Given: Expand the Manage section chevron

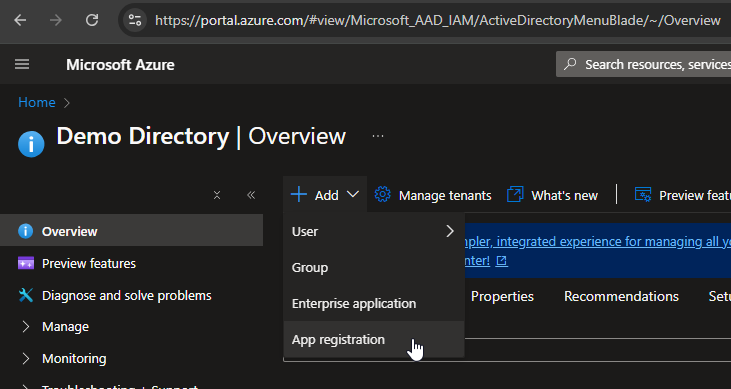Looking at the screenshot, I should point(26,326).
